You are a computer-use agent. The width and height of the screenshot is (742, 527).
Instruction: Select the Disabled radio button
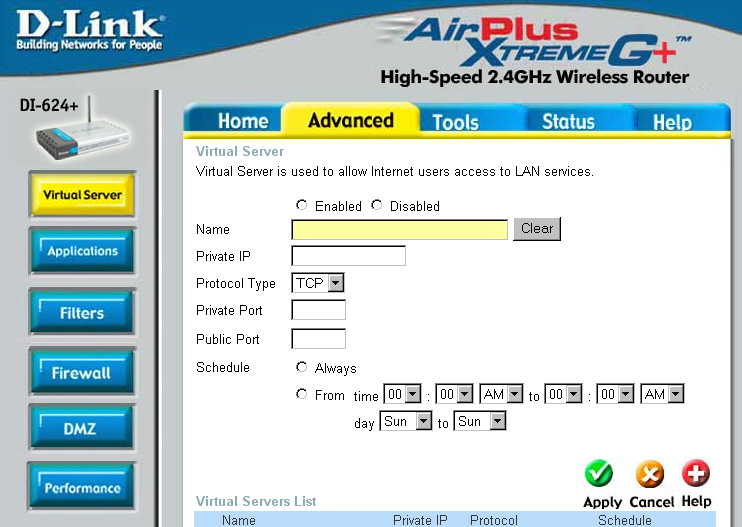point(377,205)
